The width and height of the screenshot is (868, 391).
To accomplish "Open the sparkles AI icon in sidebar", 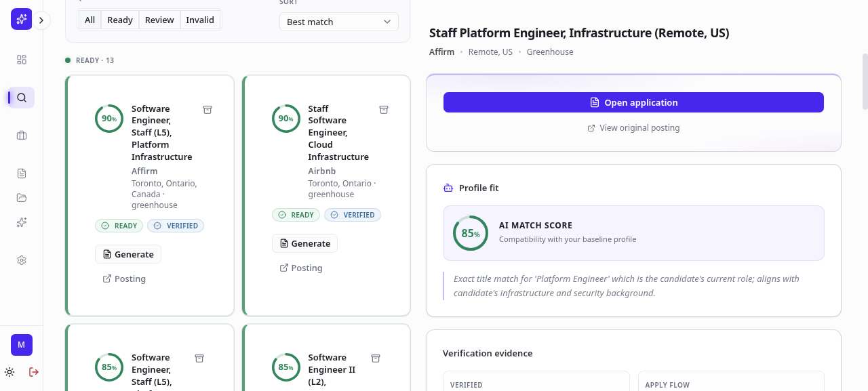I will [x=22, y=222].
